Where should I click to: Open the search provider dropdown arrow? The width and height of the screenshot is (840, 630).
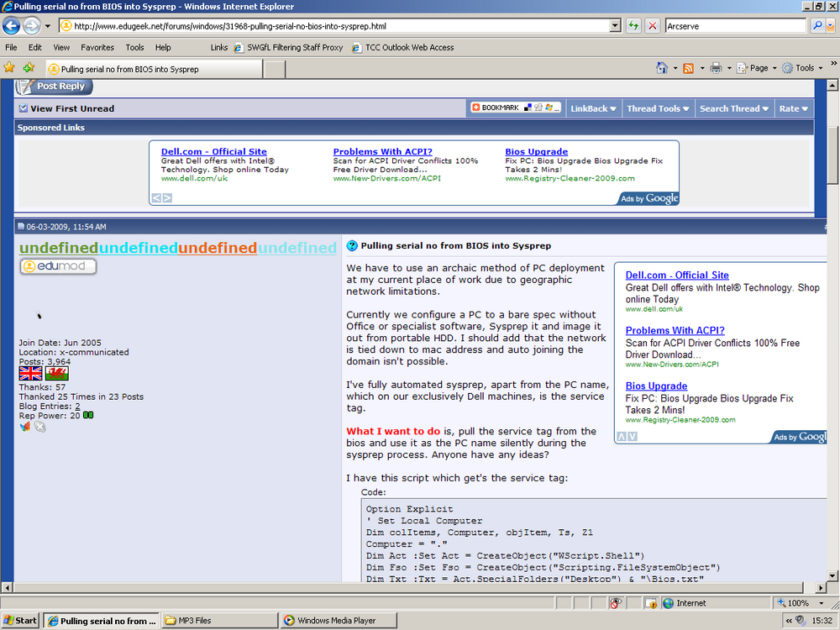831,26
